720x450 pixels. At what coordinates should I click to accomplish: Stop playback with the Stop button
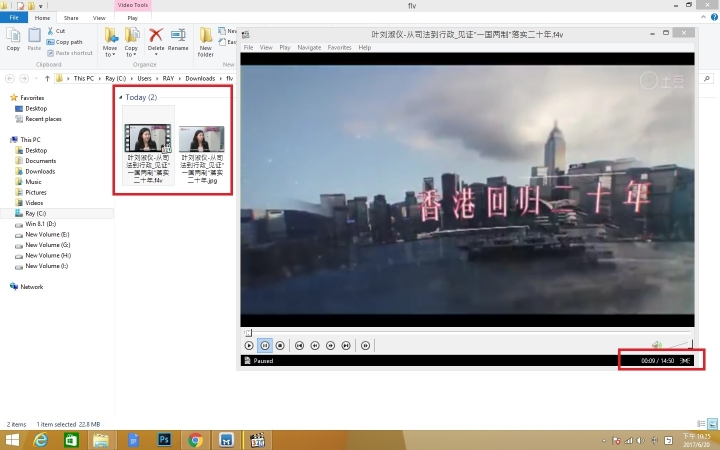[280, 345]
